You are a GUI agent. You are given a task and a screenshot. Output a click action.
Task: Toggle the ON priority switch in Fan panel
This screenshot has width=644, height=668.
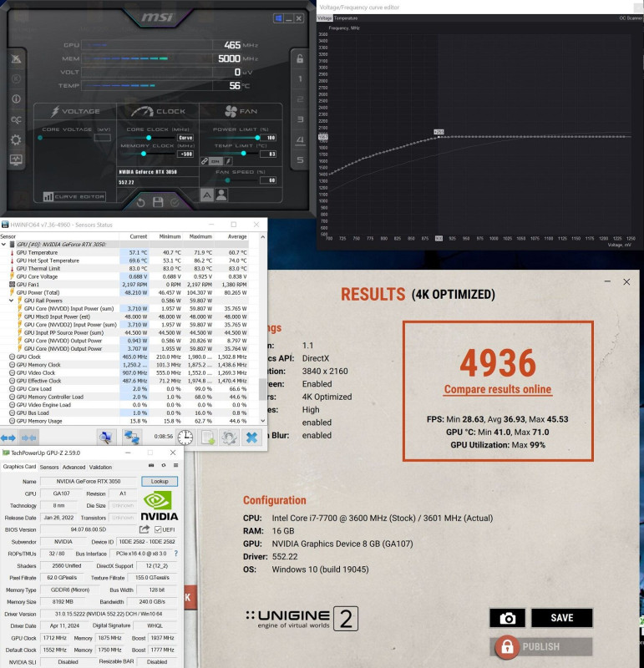[216, 161]
